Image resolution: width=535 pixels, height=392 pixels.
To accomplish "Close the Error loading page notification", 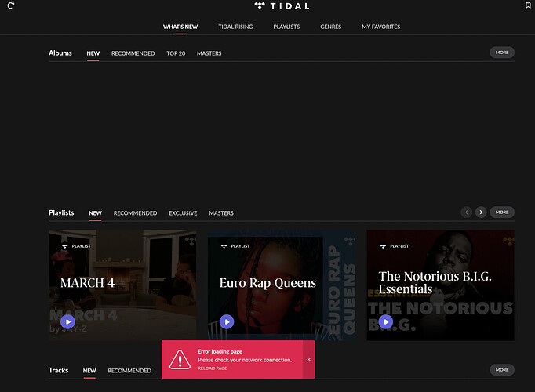I will (x=308, y=359).
